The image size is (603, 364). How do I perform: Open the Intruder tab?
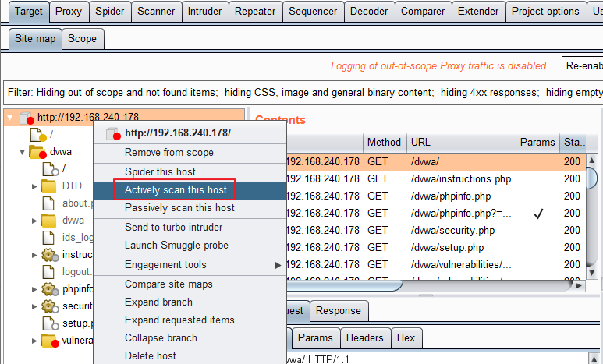pyautogui.click(x=205, y=12)
